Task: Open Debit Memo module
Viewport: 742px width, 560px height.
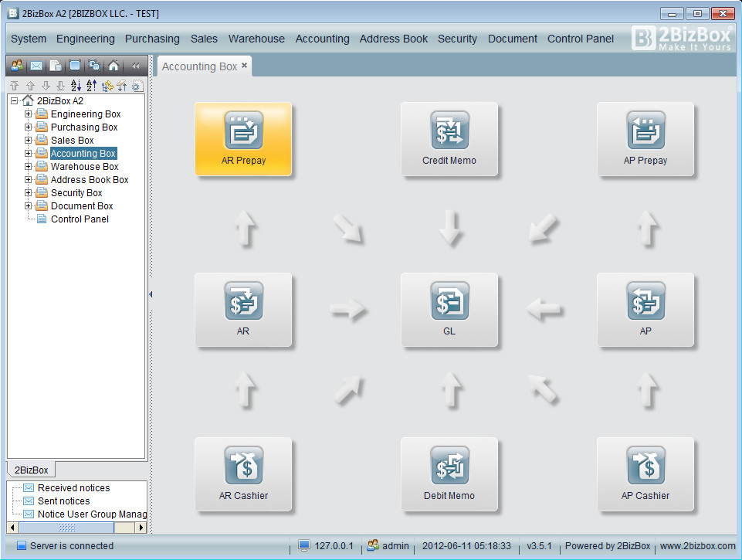Action: (x=449, y=474)
